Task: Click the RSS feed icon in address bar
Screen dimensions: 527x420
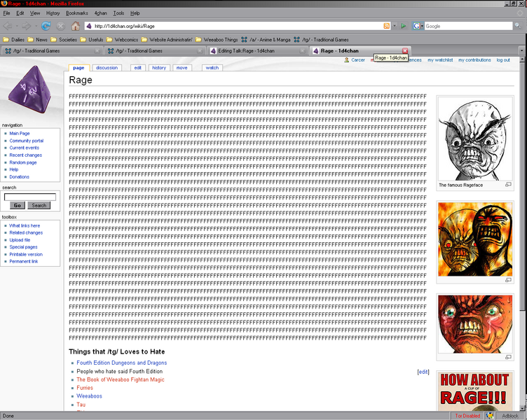Action: click(387, 26)
